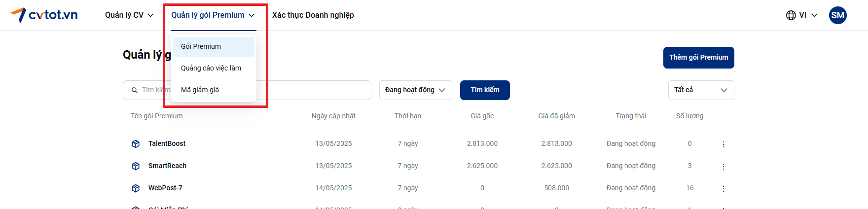Click the SmartReach package cube icon

(136, 166)
